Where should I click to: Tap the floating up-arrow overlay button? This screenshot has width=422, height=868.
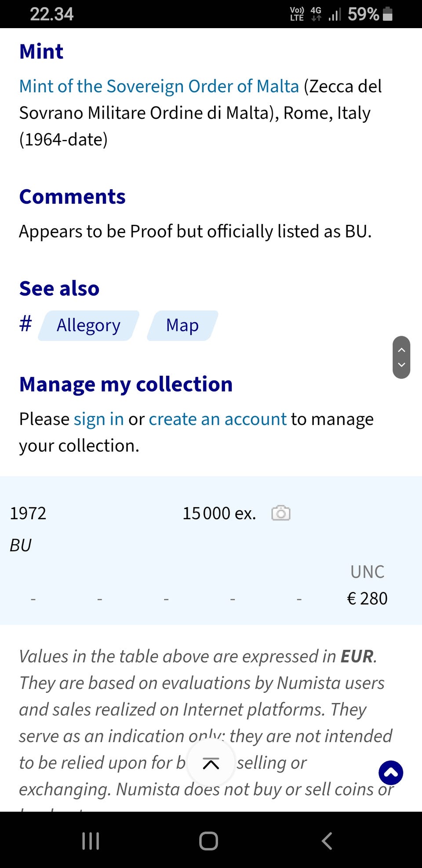[x=211, y=764]
